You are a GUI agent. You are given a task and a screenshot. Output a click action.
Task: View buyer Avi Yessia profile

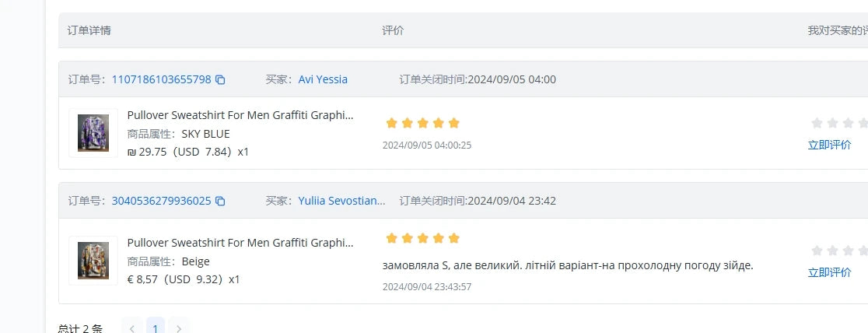click(323, 79)
